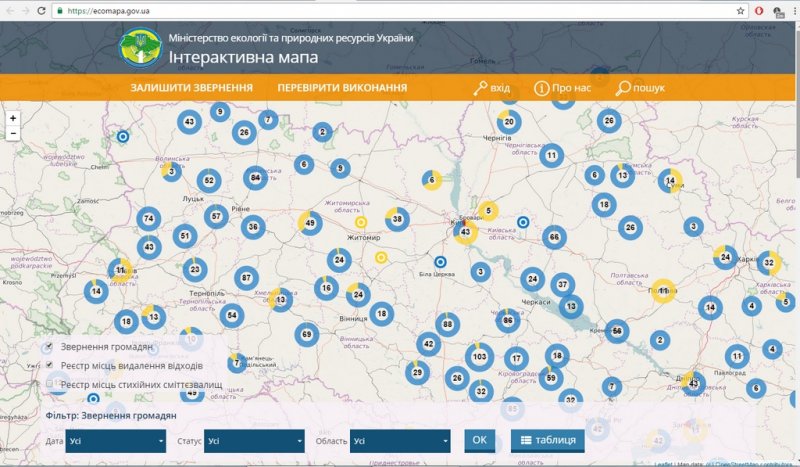Open the Область filter dropdown
The width and height of the screenshot is (800, 467).
(x=399, y=440)
